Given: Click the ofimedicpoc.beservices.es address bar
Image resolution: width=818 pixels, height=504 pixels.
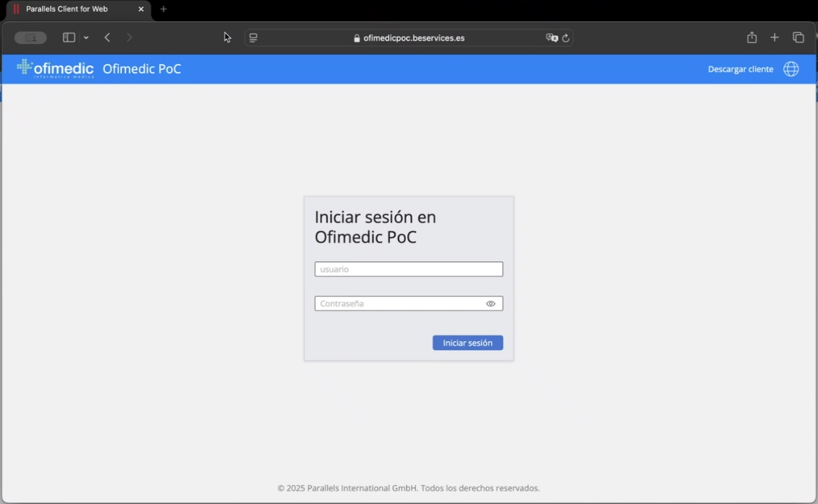Looking at the screenshot, I should (x=413, y=38).
